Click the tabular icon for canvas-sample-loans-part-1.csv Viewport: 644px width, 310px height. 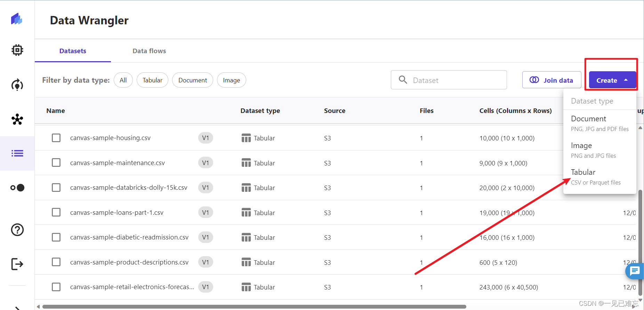pyautogui.click(x=246, y=212)
